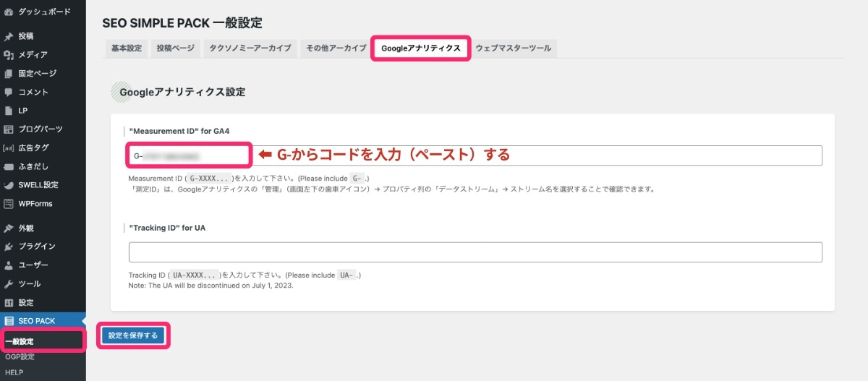Click the sliders icon for 設定
Screen dimensions: 868x381
pyautogui.click(x=9, y=303)
